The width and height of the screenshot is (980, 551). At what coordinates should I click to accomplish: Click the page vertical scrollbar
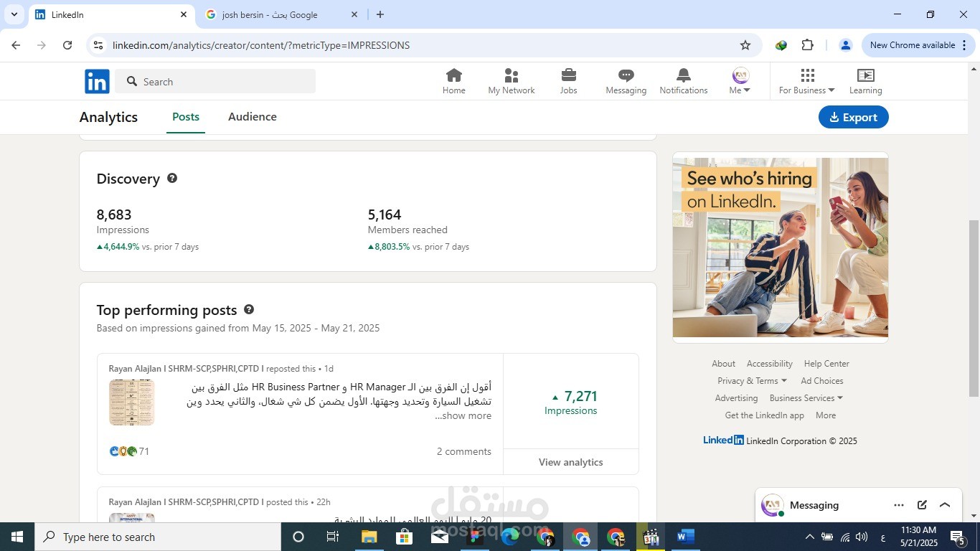pyautogui.click(x=974, y=309)
